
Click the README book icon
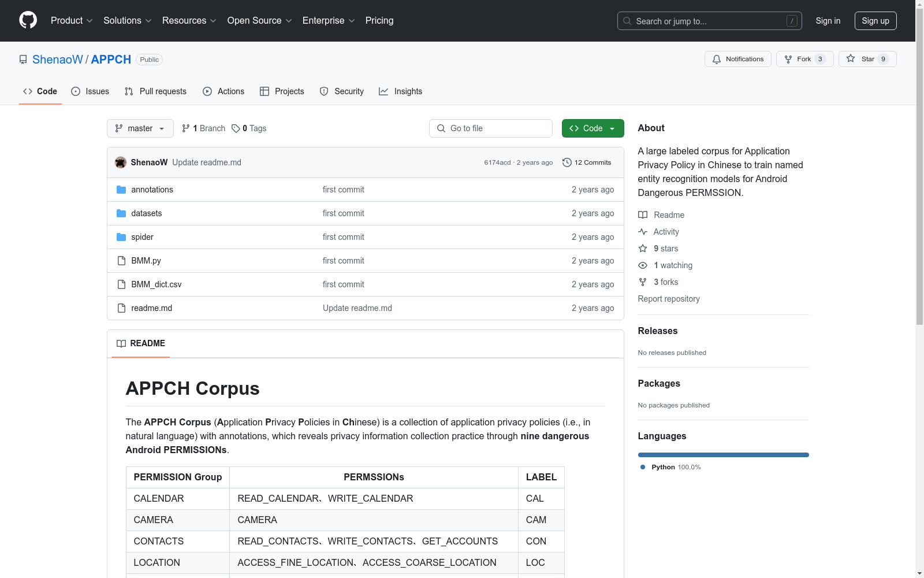coord(121,343)
